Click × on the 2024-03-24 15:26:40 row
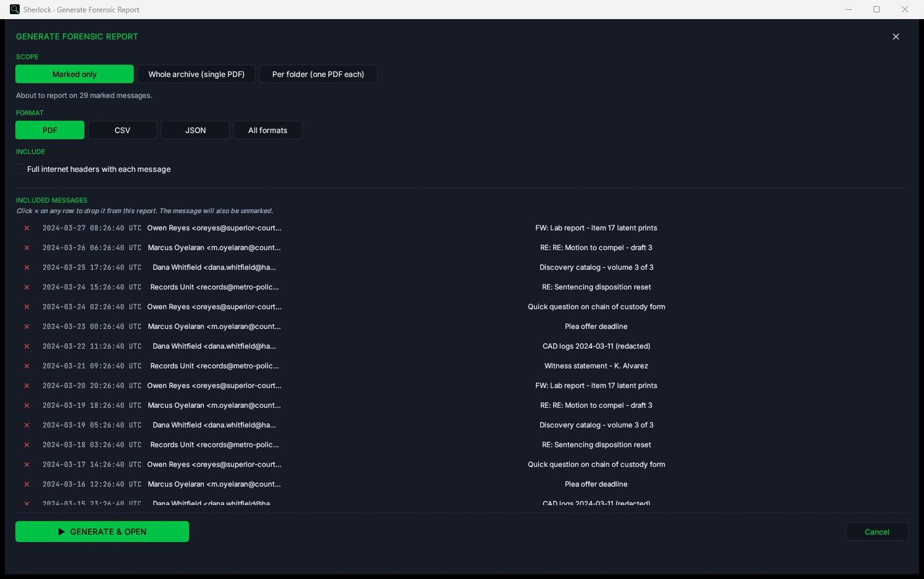The height and width of the screenshot is (579, 924). pos(26,287)
